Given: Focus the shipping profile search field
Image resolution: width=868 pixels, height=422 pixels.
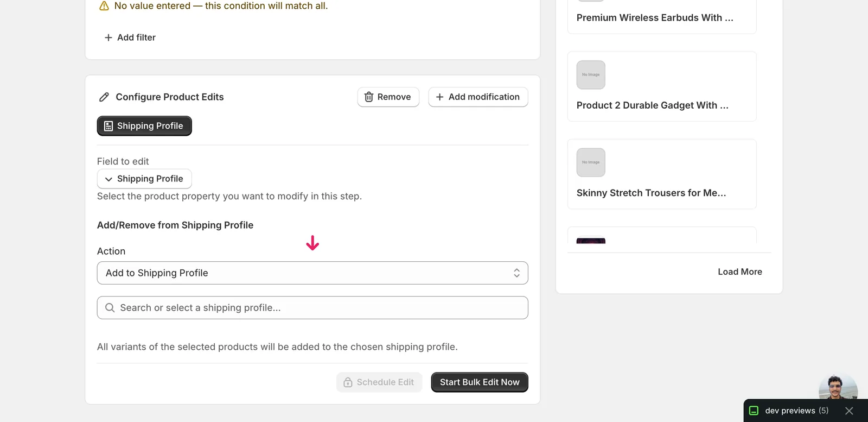Looking at the screenshot, I should coord(312,308).
